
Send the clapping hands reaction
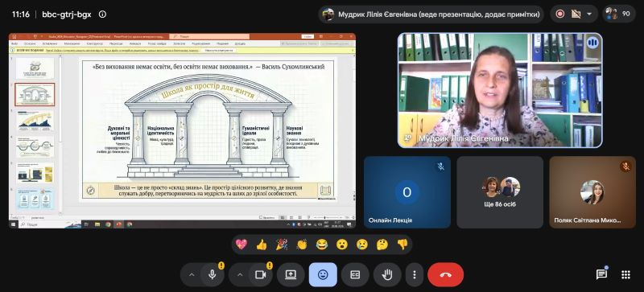pyautogui.click(x=302, y=245)
